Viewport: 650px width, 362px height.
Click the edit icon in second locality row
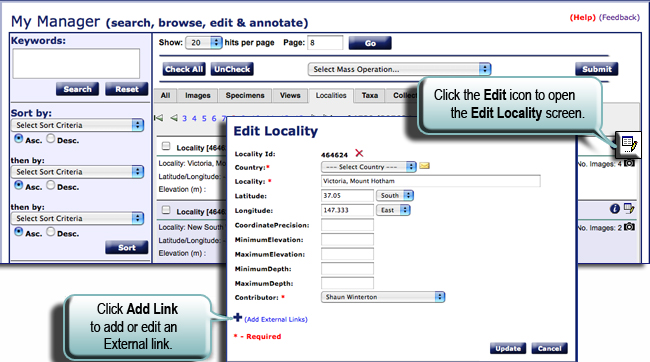(x=629, y=208)
